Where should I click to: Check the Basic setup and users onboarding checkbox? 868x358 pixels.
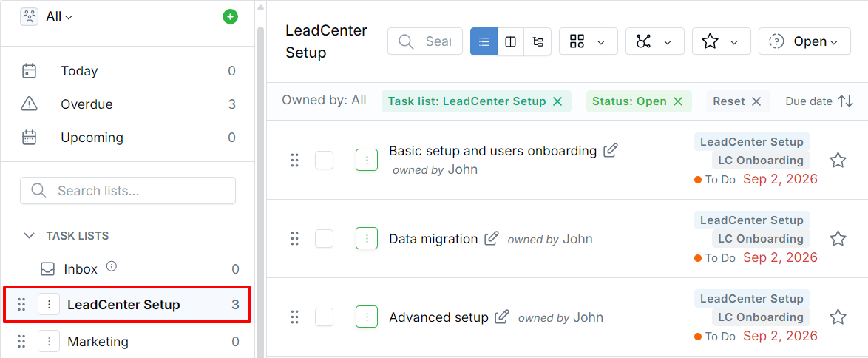click(325, 161)
